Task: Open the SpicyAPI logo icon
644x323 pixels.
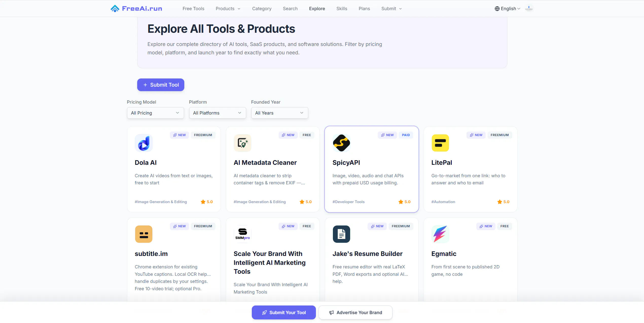Action: pyautogui.click(x=341, y=143)
